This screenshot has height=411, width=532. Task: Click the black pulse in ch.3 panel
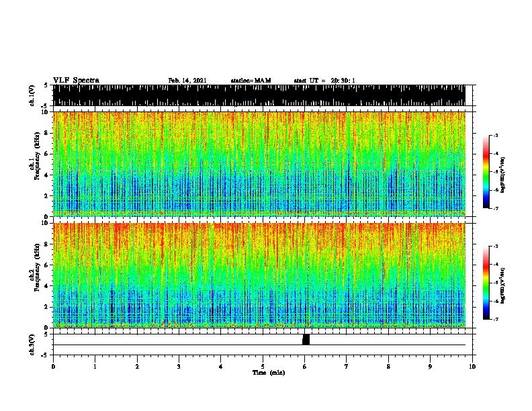point(306,339)
